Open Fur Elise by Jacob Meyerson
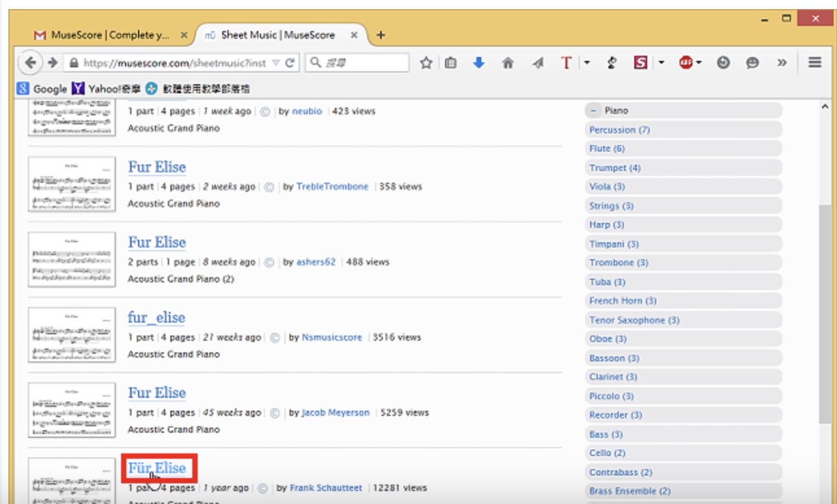Screen dimensions: 837x504 157,393
